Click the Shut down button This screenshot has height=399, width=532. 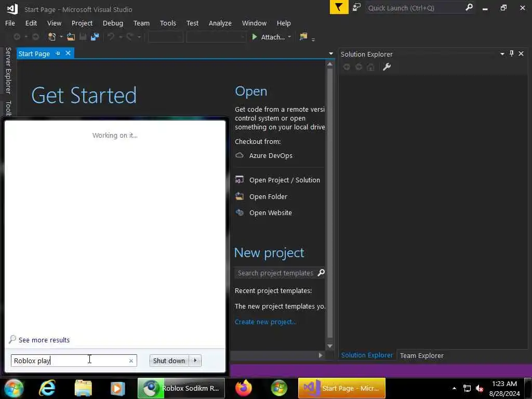click(x=169, y=361)
